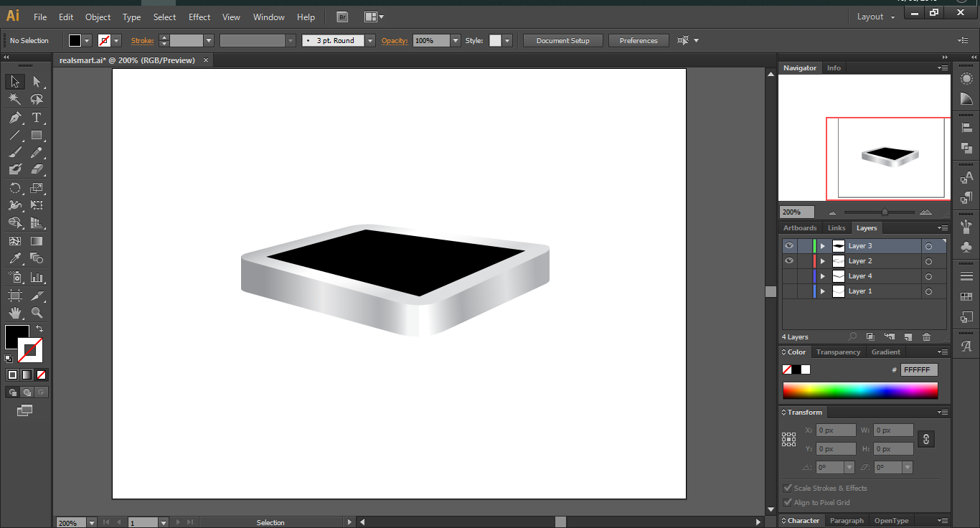Click the Preferences button
980x528 pixels.
tap(638, 41)
